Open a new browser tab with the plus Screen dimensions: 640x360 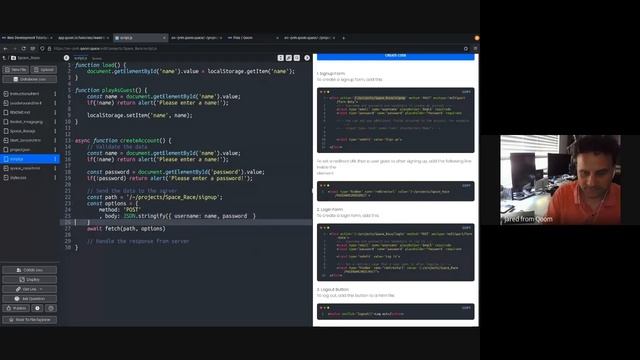[x=344, y=38]
